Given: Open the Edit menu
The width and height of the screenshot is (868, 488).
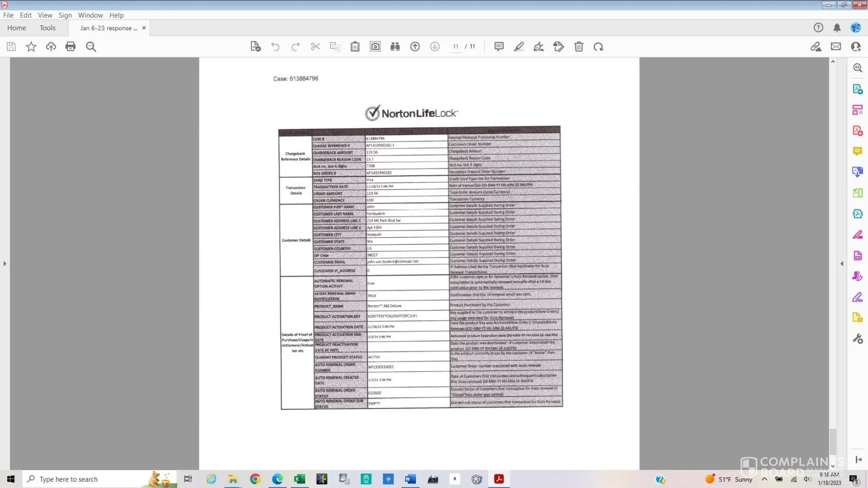Looking at the screenshot, I should point(25,15).
